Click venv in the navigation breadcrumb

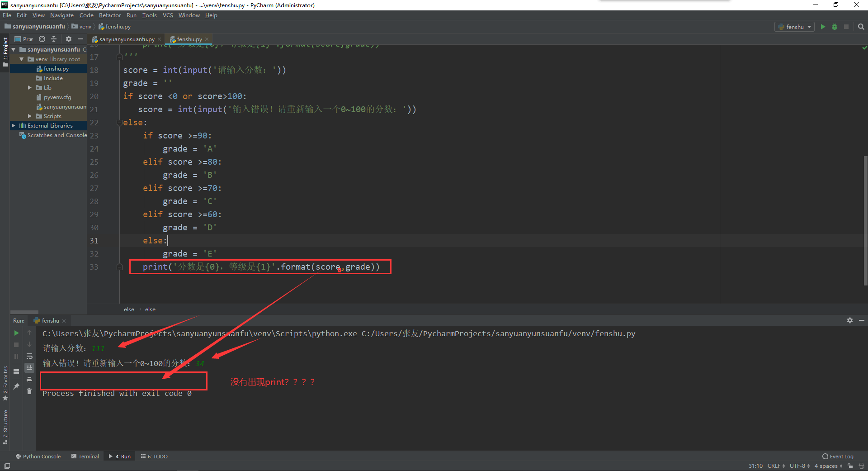click(82, 27)
